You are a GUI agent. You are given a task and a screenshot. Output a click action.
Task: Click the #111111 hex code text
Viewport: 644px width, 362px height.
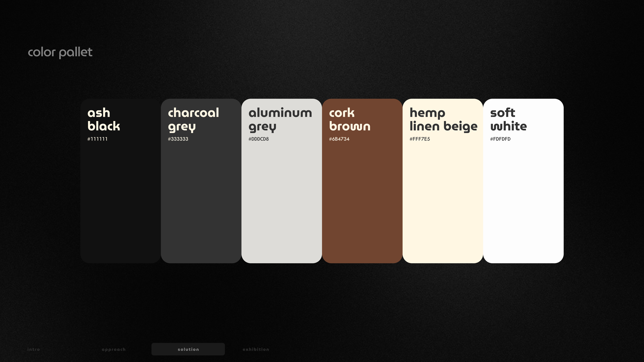(x=97, y=139)
